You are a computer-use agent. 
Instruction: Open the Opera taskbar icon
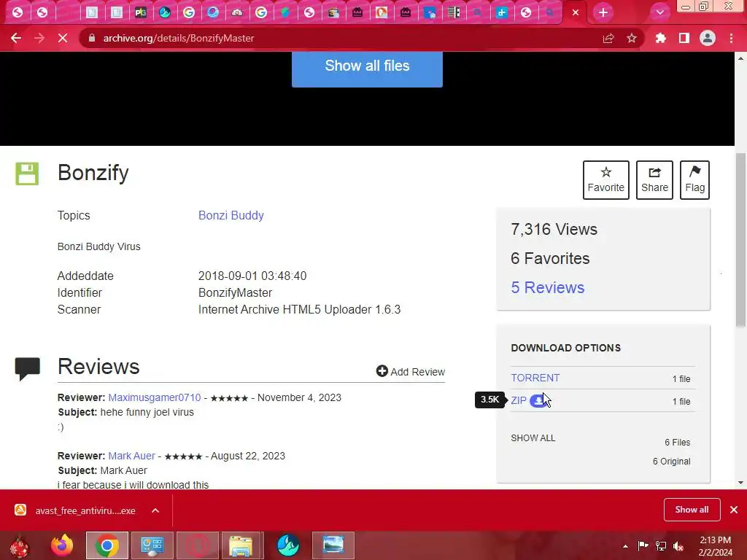click(x=197, y=545)
